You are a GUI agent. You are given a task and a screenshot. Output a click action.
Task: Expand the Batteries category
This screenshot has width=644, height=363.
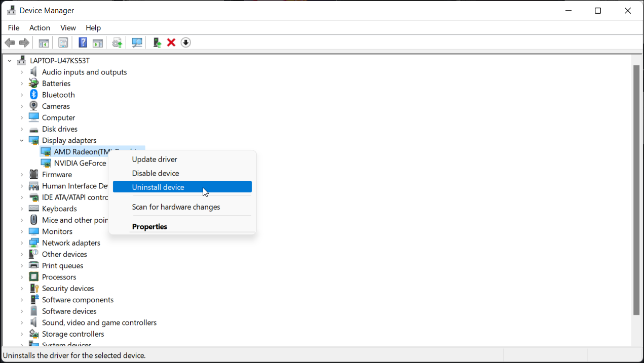click(22, 84)
